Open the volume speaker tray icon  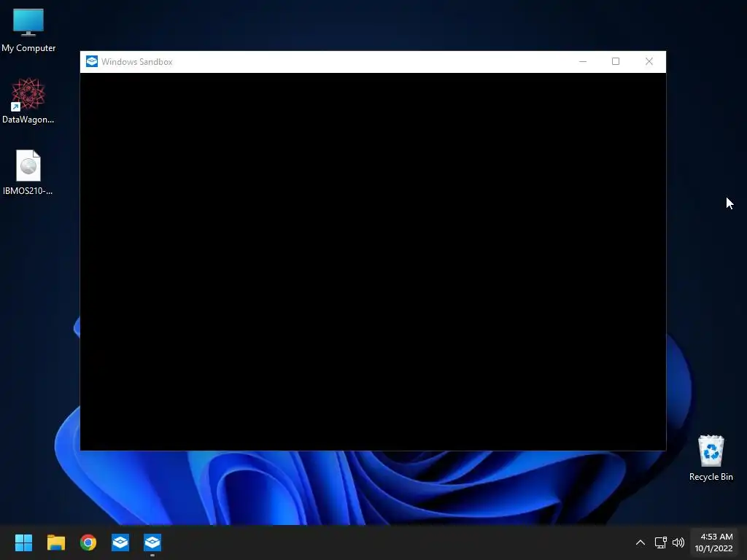pos(678,542)
